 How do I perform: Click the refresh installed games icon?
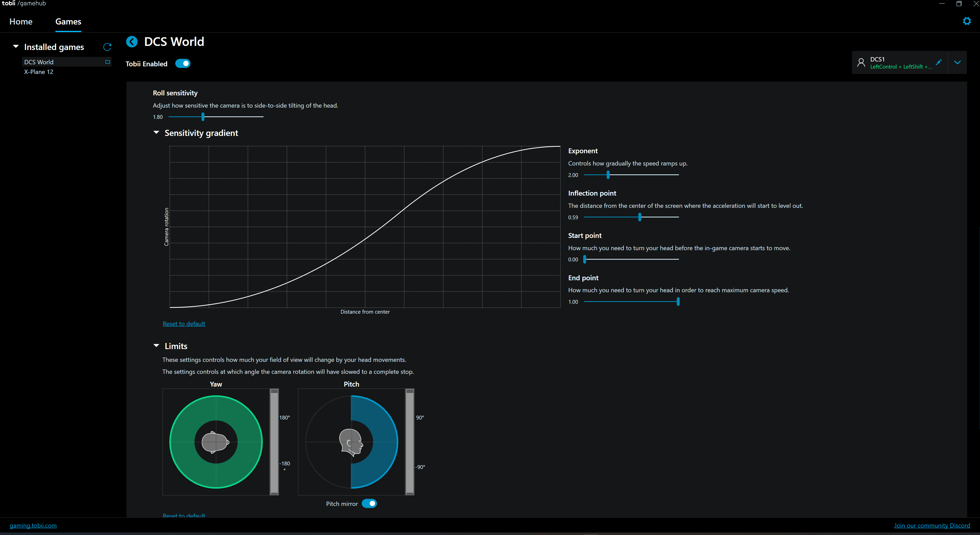coord(107,47)
